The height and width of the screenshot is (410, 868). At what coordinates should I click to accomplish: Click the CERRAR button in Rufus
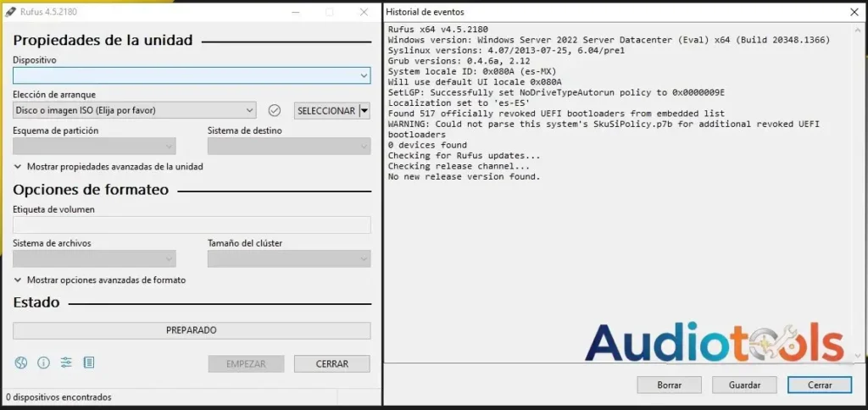332,364
